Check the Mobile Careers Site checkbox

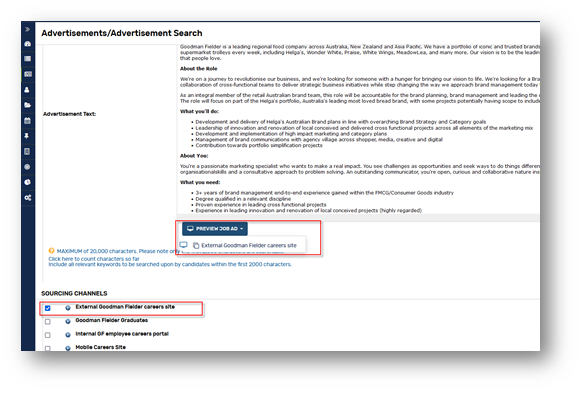tap(48, 348)
